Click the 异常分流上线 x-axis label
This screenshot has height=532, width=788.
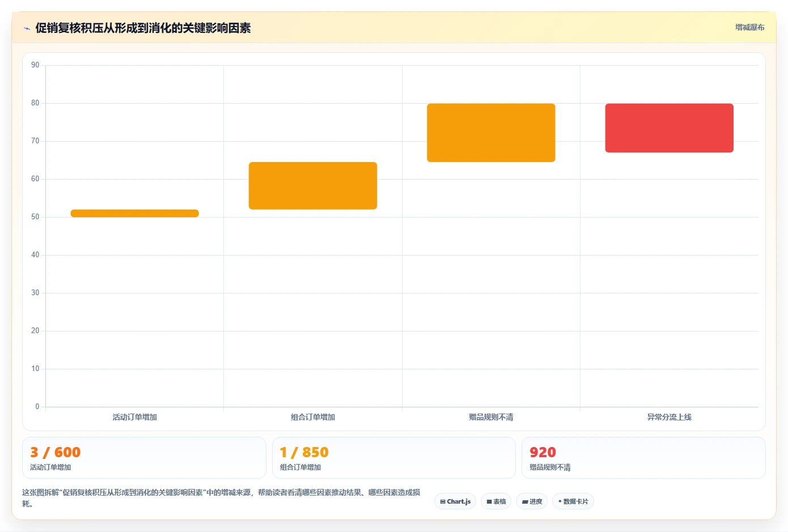(x=670, y=417)
